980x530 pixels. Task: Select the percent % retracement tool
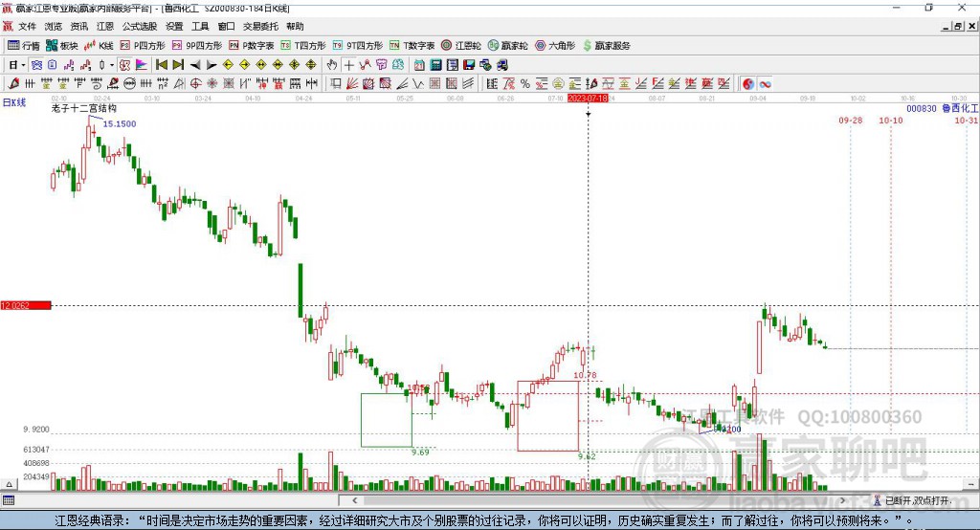click(x=525, y=84)
